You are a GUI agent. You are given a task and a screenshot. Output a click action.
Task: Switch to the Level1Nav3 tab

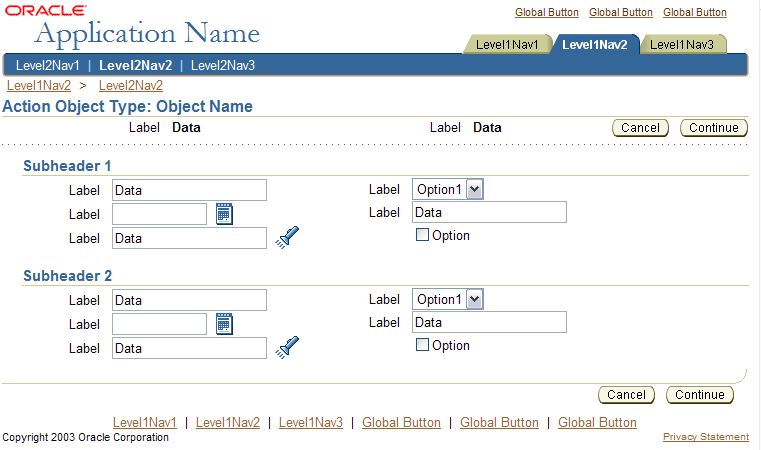[x=682, y=45]
